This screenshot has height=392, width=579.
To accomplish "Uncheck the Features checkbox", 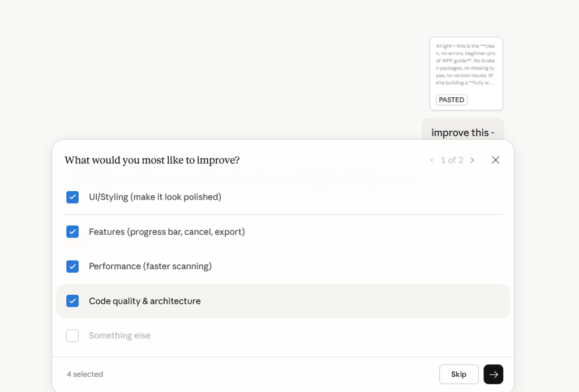I will pyautogui.click(x=72, y=231).
